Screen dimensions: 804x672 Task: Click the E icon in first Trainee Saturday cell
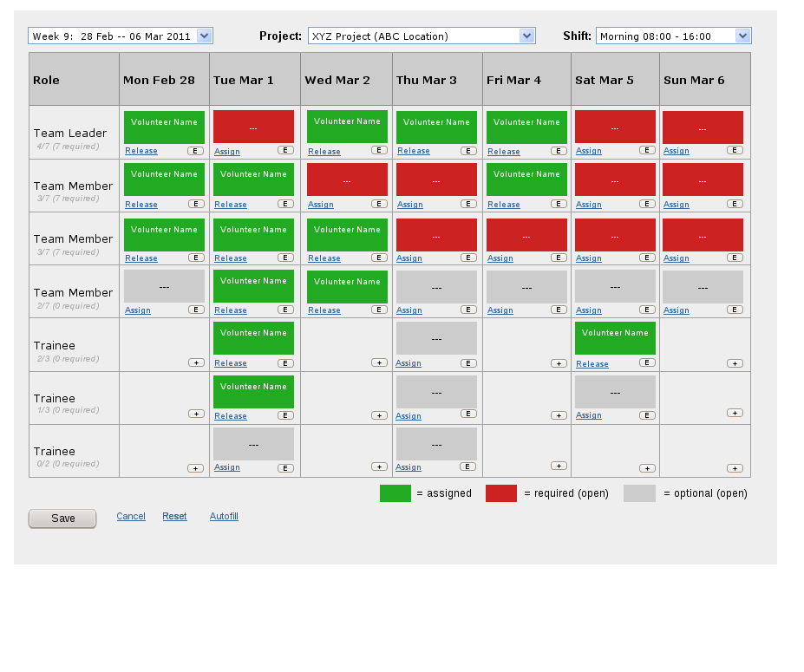(646, 363)
